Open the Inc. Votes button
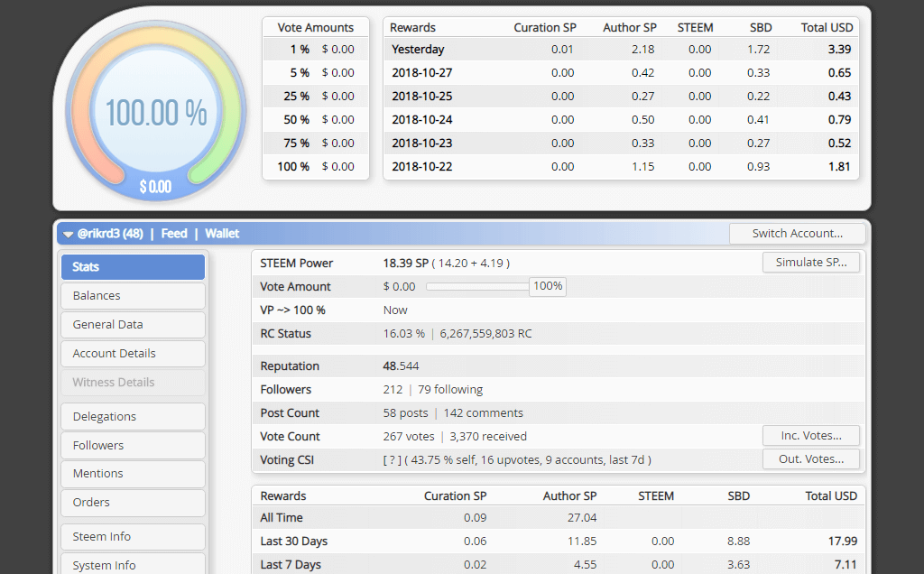This screenshot has height=574, width=924. (811, 436)
